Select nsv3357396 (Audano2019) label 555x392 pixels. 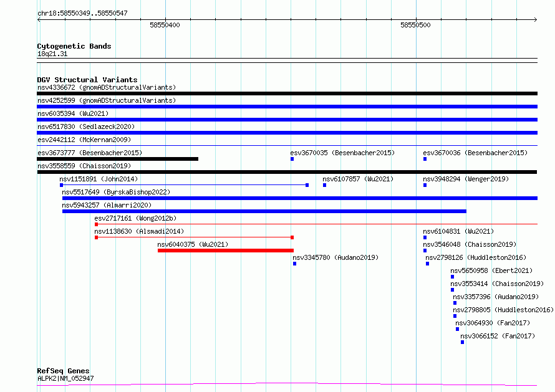click(x=496, y=297)
